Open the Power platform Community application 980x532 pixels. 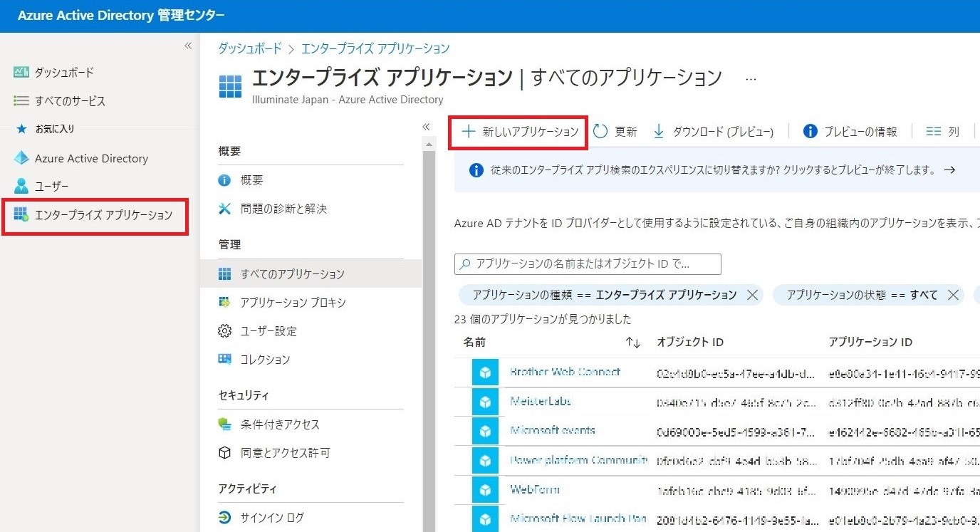578,460
